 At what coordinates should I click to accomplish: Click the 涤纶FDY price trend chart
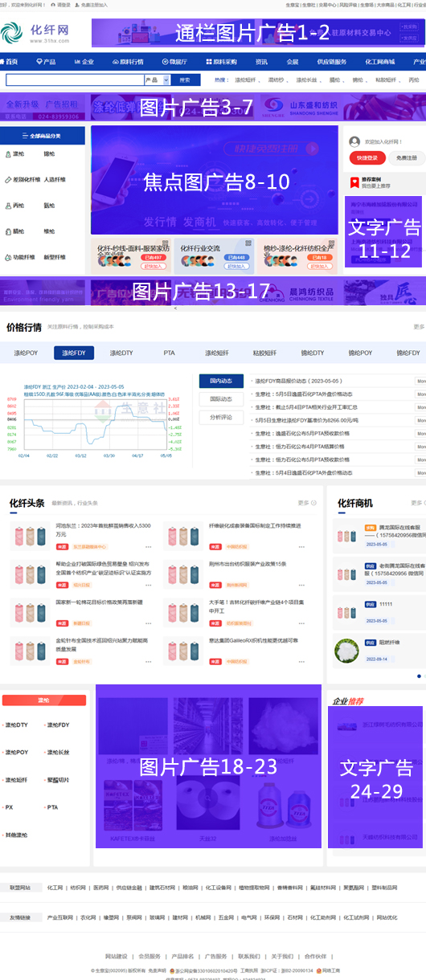[x=95, y=422]
